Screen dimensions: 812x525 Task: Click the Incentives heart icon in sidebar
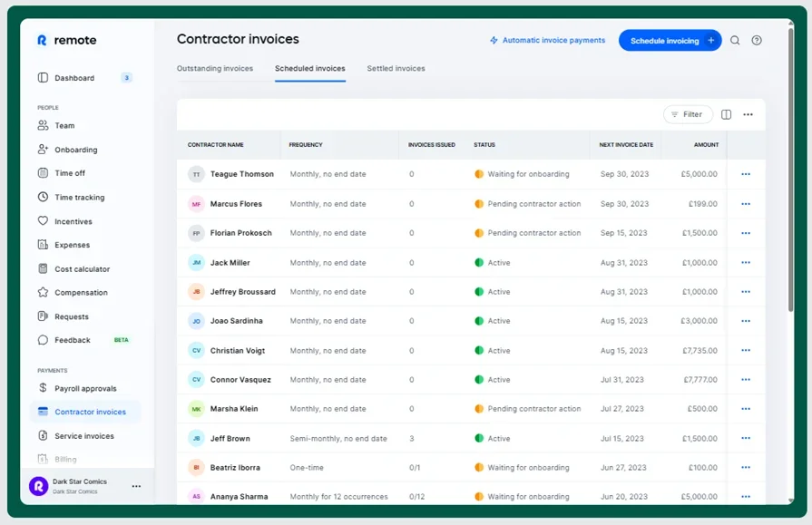(x=43, y=221)
